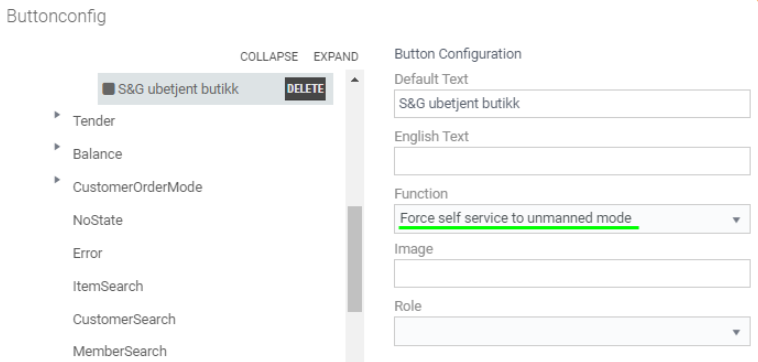758x362 pixels.
Task: Expand the Balance tree node arrow
Action: [x=57, y=146]
